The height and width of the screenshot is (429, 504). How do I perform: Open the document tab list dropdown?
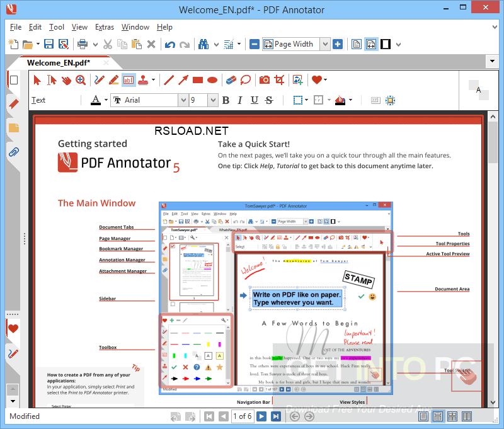tap(492, 61)
